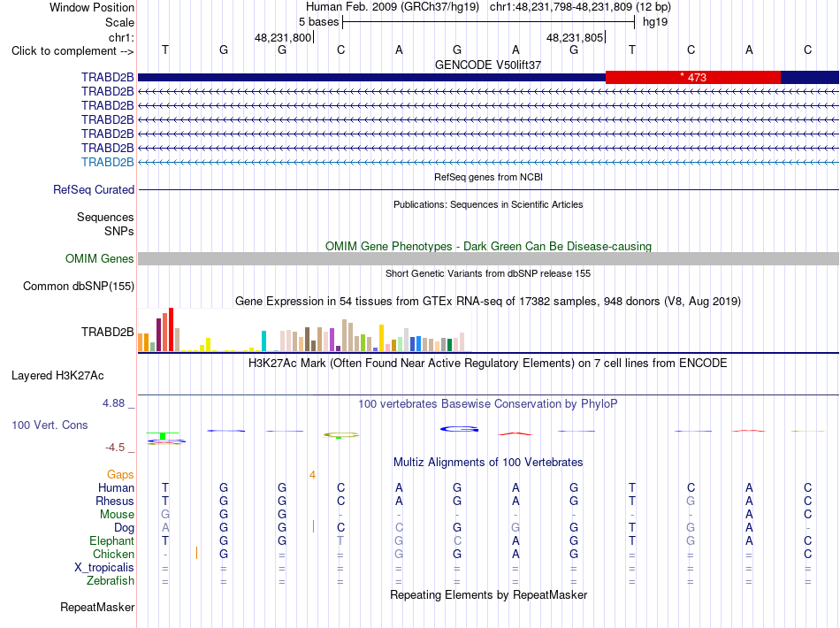Open the RefSeq Curated track label
The image size is (840, 628).
coord(94,189)
